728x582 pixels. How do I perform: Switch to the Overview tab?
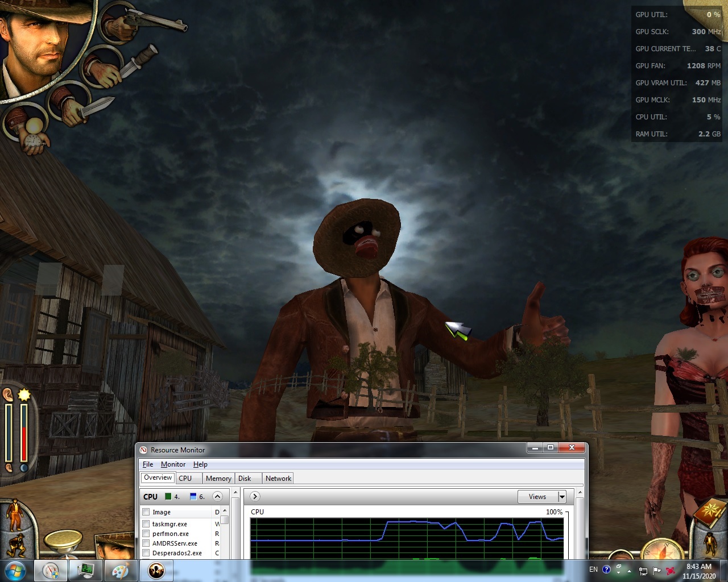pyautogui.click(x=158, y=478)
